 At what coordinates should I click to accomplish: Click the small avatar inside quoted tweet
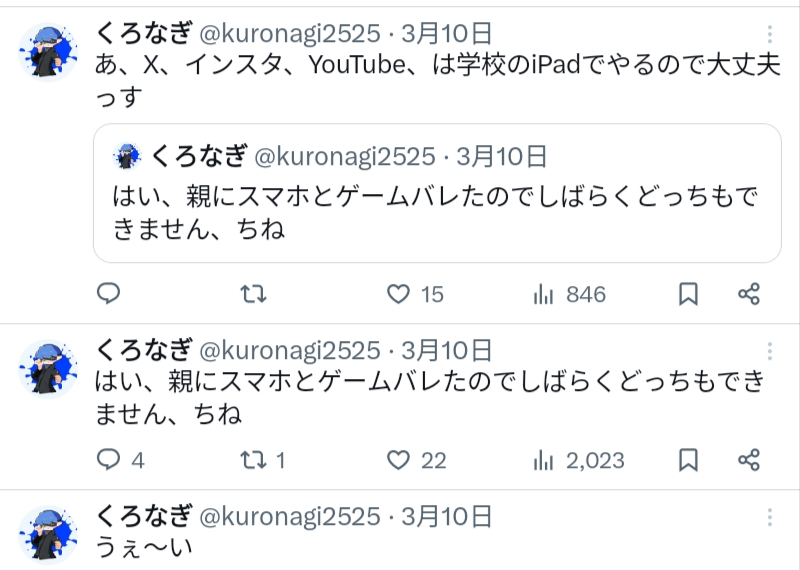pyautogui.click(x=128, y=156)
